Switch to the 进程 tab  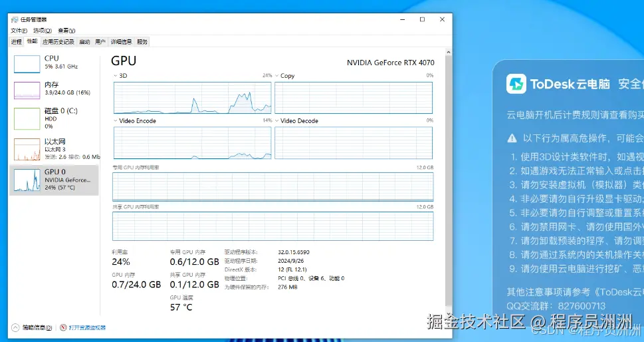[17, 41]
